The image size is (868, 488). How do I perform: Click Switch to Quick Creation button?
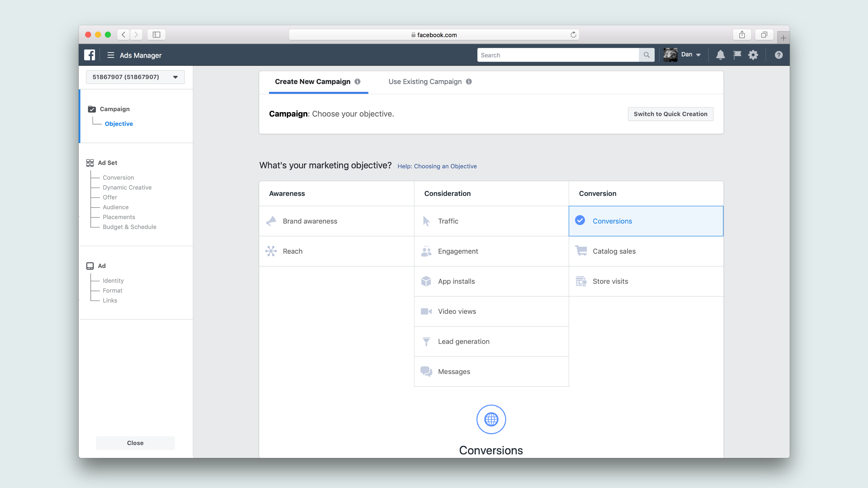pos(670,114)
